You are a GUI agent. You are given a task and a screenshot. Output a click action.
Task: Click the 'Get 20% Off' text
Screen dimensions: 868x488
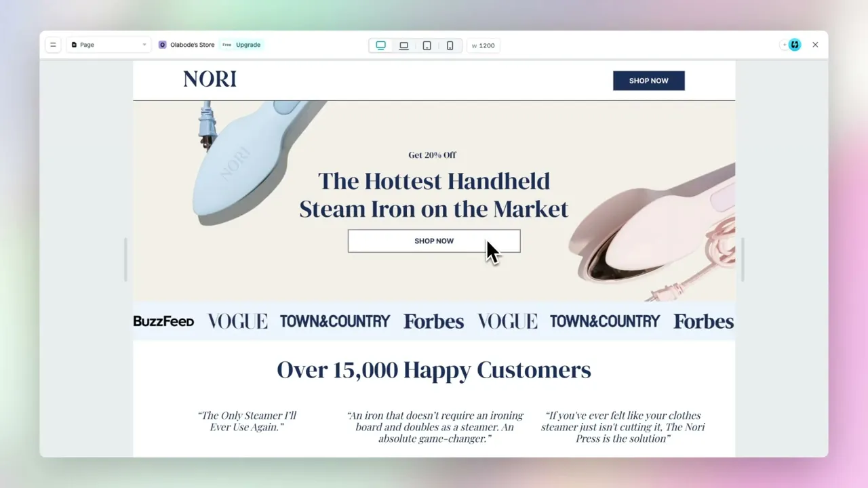pos(432,155)
